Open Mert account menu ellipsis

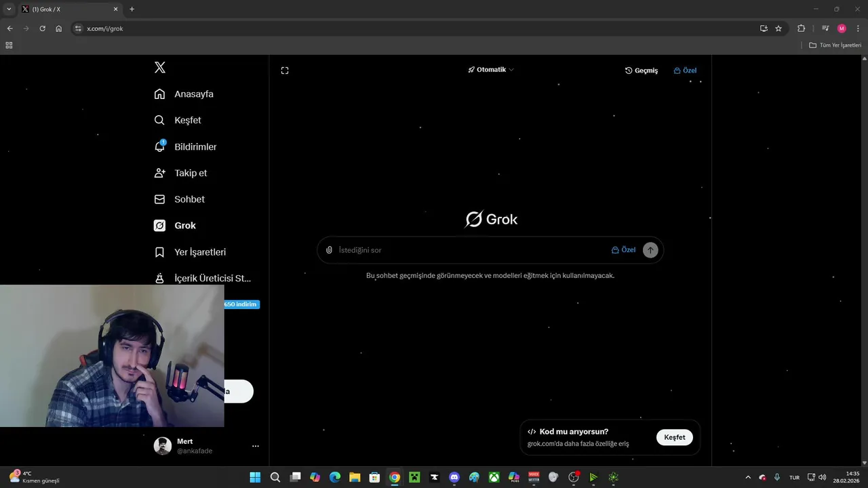point(256,446)
